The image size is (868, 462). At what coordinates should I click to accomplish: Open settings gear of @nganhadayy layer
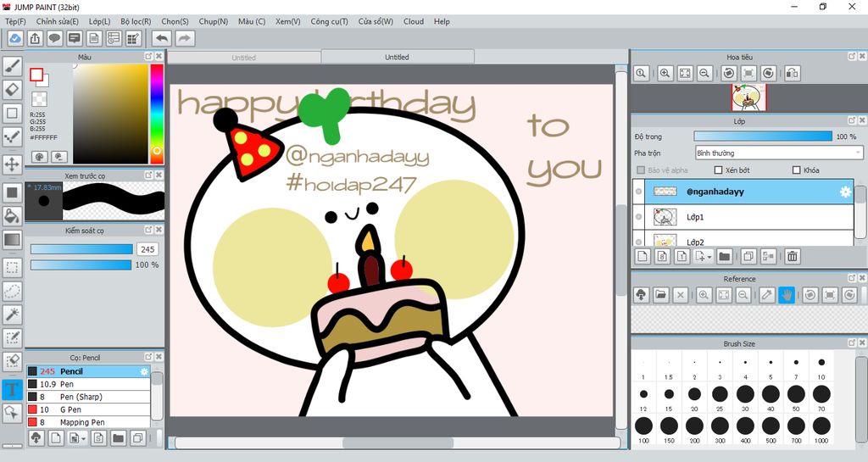[845, 192]
